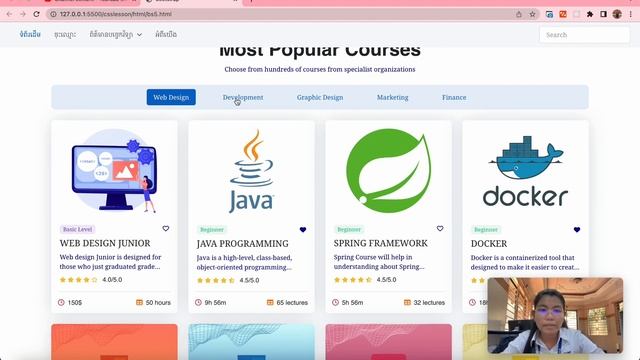Switch to the Marketing tab

pos(393,97)
